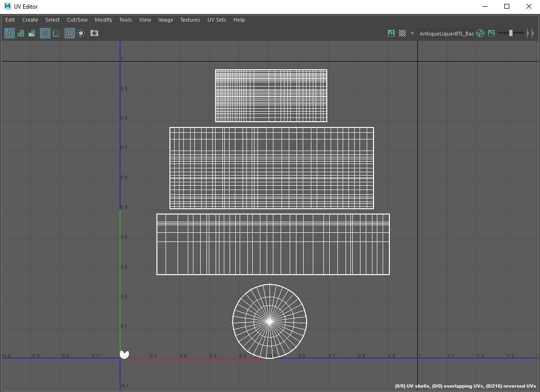Enable shaded UV shells display icon
The width and height of the screenshot is (540, 392).
(21, 33)
